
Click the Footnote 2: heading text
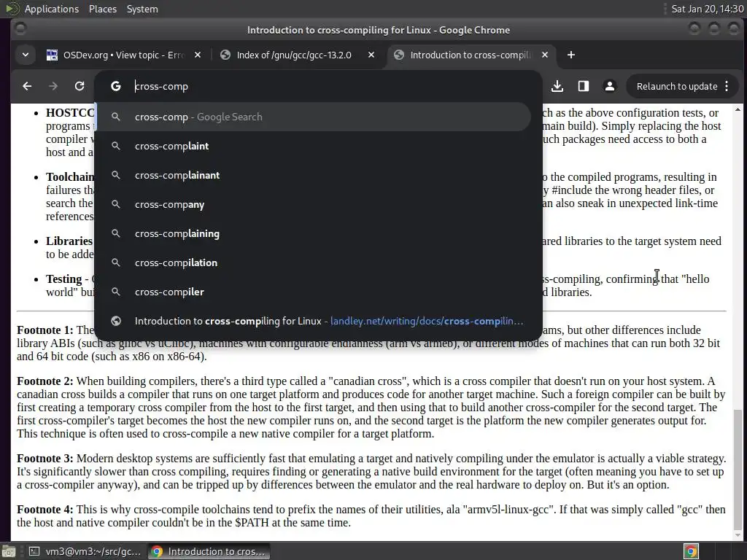(44, 381)
